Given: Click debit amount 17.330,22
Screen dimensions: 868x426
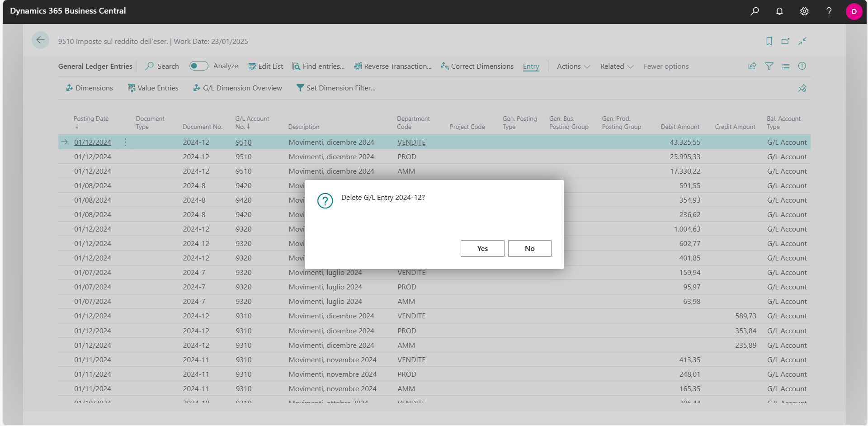Looking at the screenshot, I should (x=685, y=171).
